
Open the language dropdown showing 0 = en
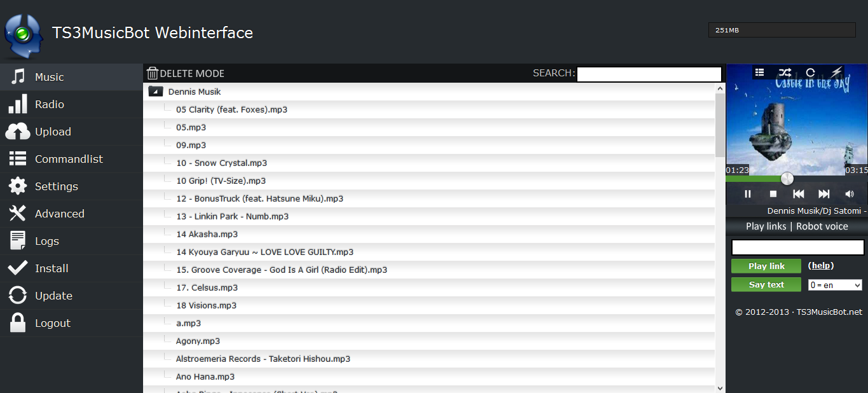835,285
